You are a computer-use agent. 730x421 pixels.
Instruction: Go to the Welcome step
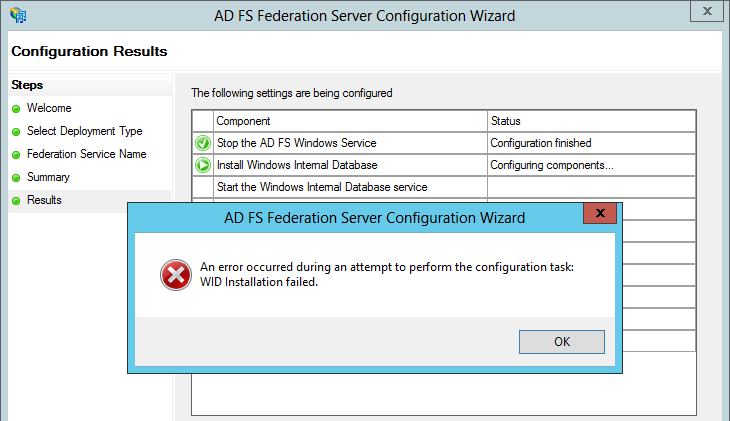[49, 108]
